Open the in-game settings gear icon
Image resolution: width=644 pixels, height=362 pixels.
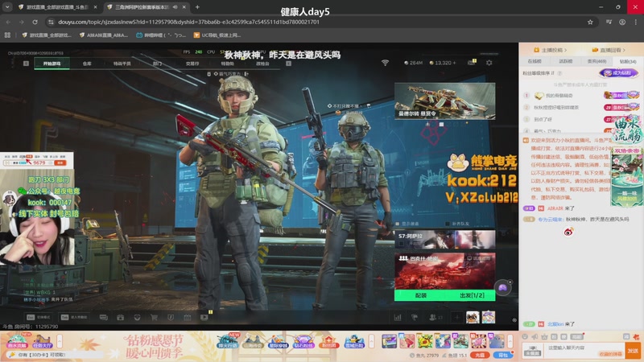tap(489, 63)
